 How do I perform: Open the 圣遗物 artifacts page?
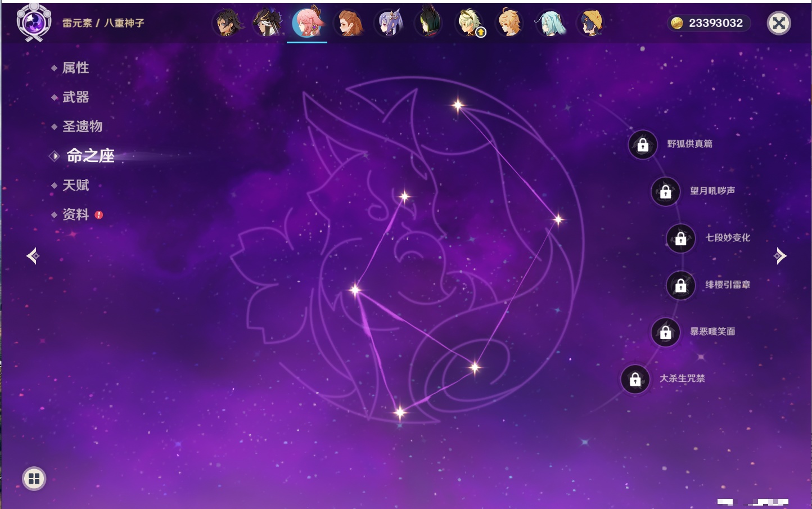pos(82,127)
